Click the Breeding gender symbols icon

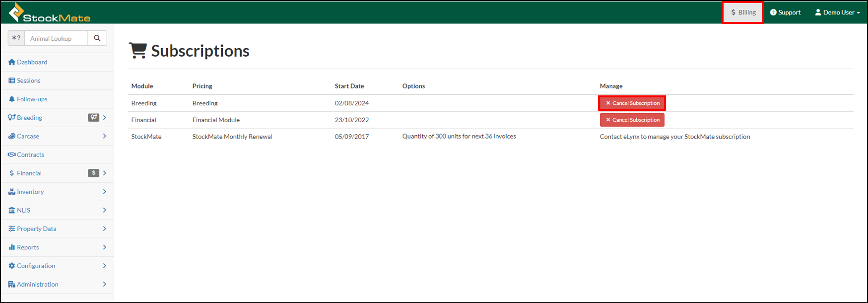point(12,118)
